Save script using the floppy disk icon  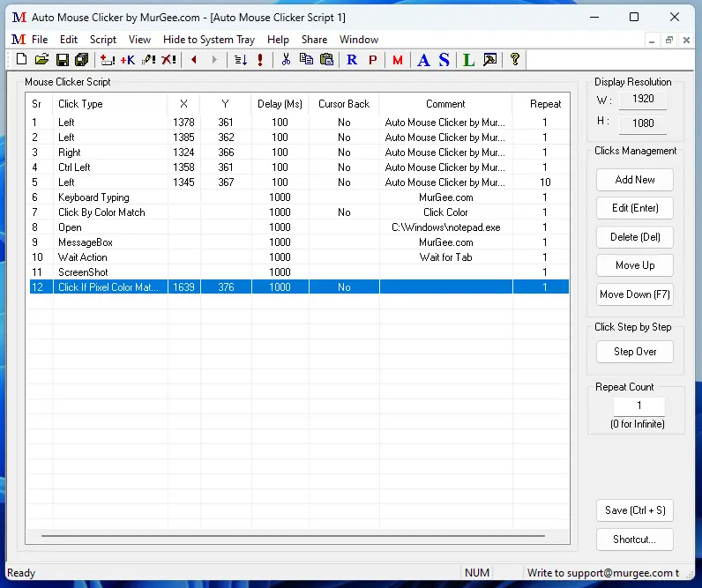63,60
